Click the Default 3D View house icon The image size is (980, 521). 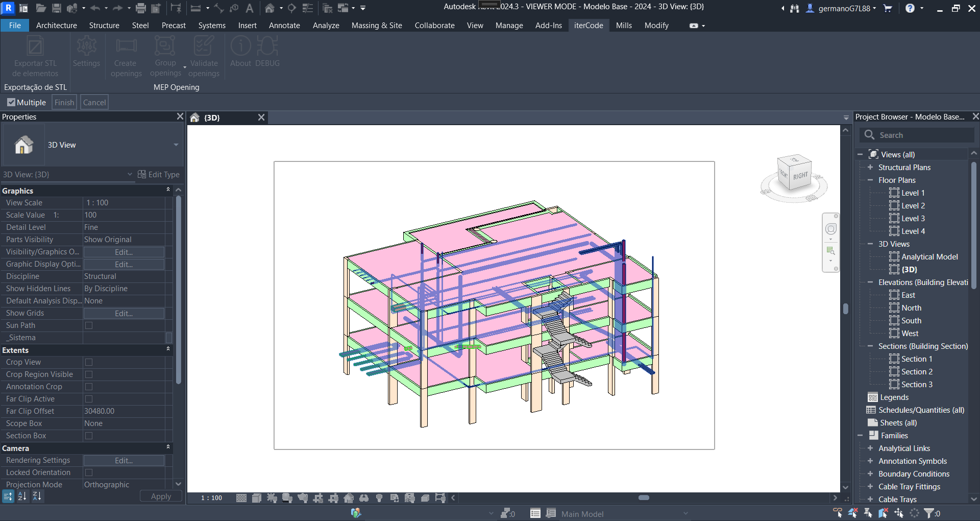(269, 8)
